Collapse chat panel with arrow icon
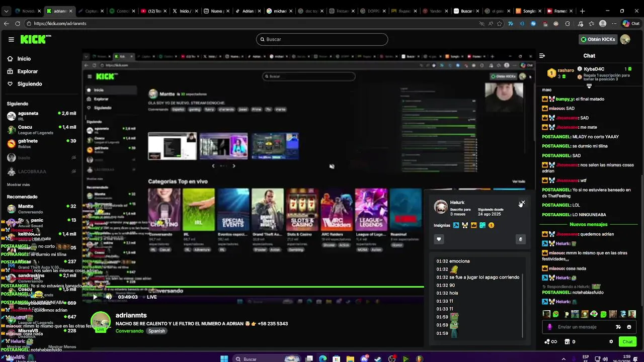Image resolution: width=644 pixels, height=362 pixels. tap(542, 56)
